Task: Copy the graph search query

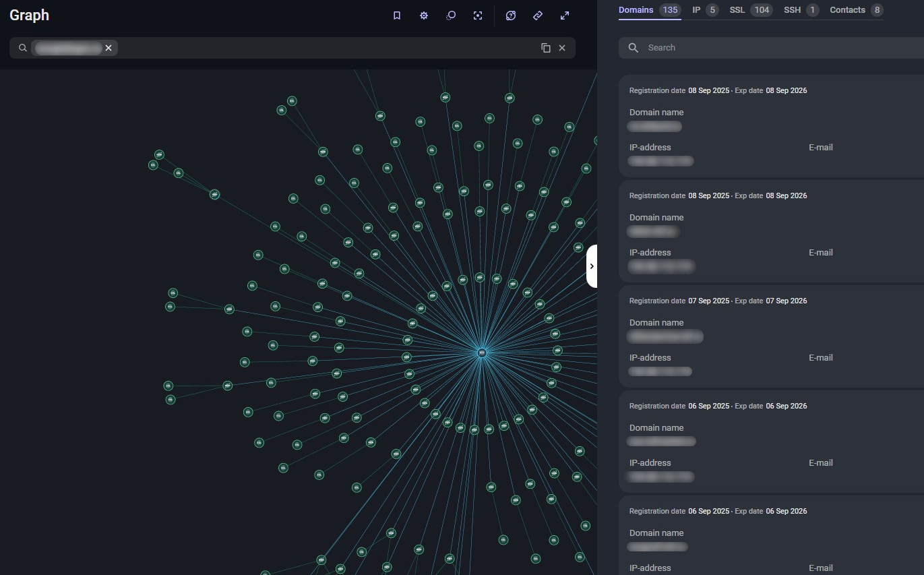Action: coord(546,48)
